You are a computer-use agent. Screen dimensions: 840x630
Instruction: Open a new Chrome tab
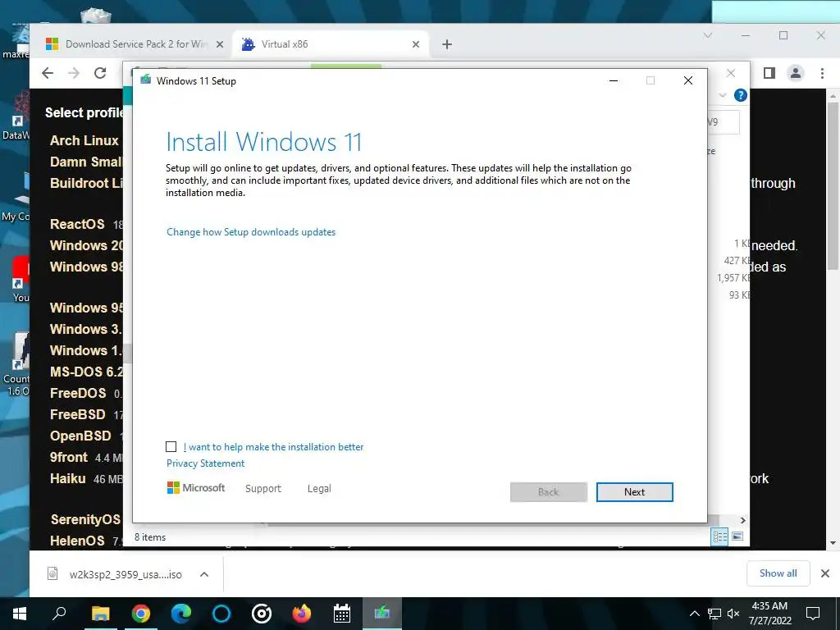[447, 44]
